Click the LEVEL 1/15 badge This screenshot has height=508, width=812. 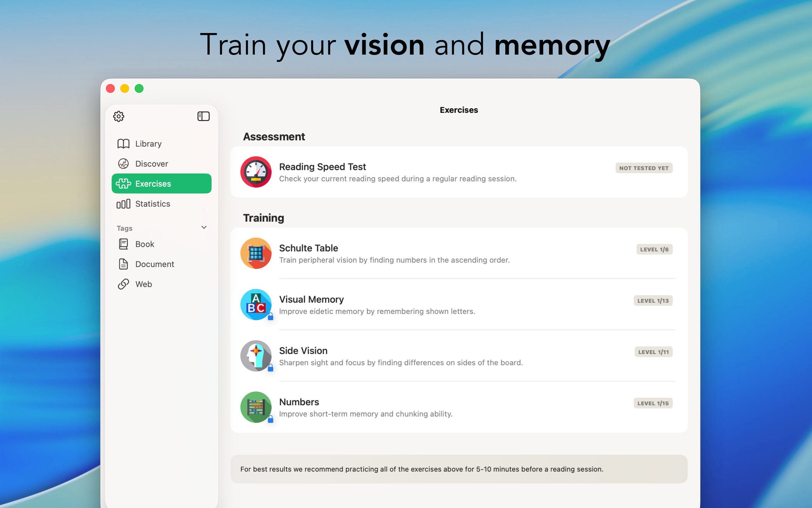tap(653, 403)
